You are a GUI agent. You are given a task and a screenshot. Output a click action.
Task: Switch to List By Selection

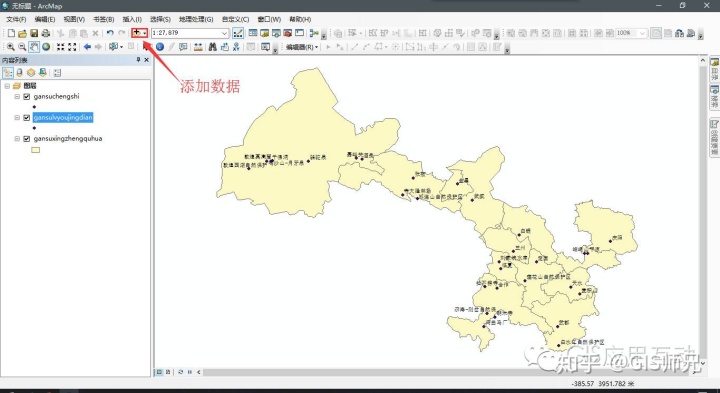43,73
